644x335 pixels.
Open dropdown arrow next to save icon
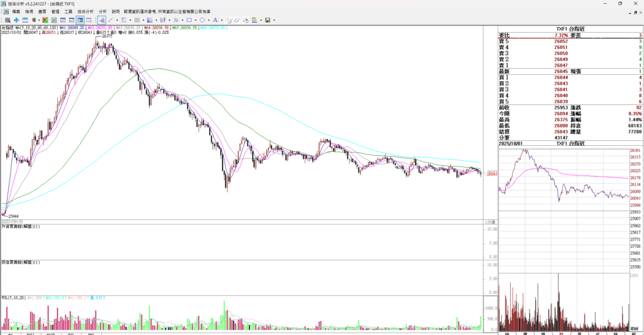(x=274, y=20)
